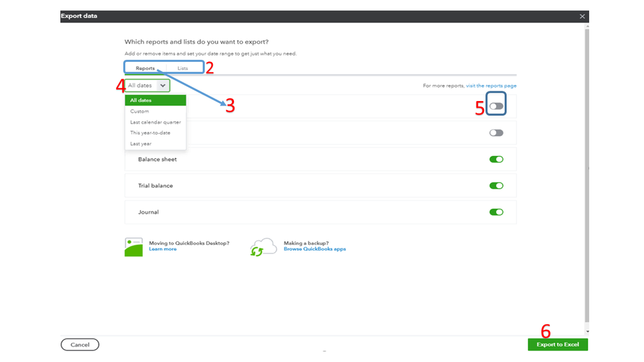This screenshot has width=644, height=362.
Task: Disable the Trial balance toggle
Action: pyautogui.click(x=496, y=186)
